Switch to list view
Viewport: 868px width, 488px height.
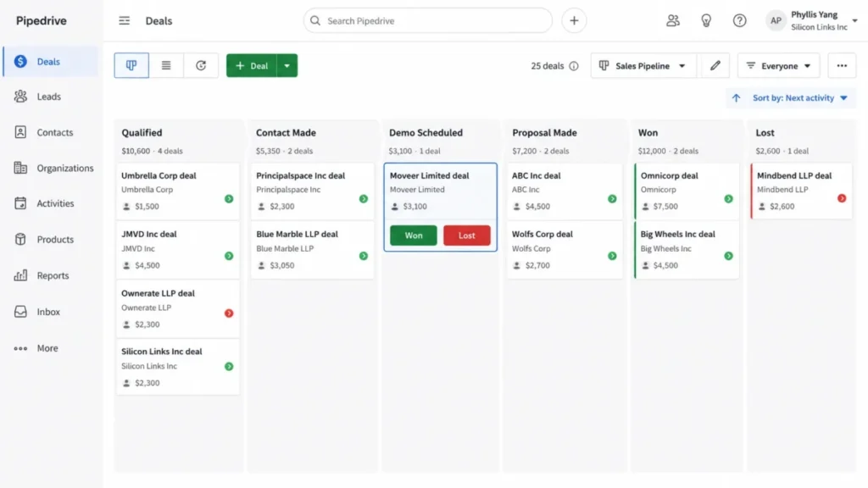coord(166,65)
